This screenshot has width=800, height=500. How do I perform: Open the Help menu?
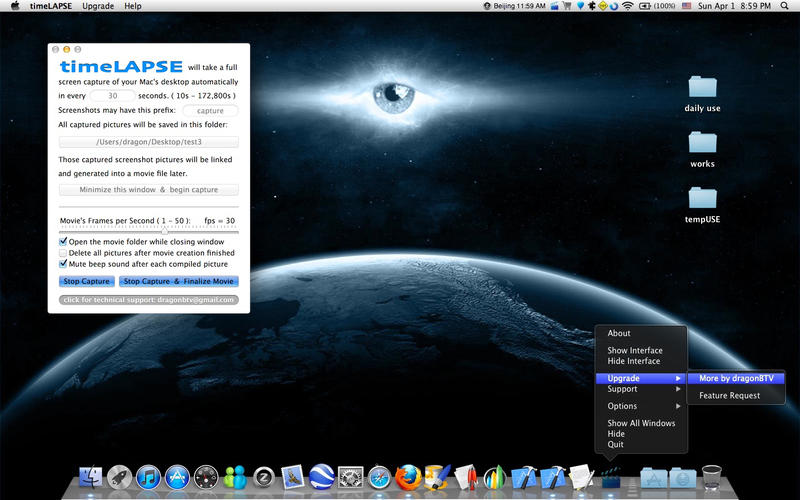click(133, 6)
